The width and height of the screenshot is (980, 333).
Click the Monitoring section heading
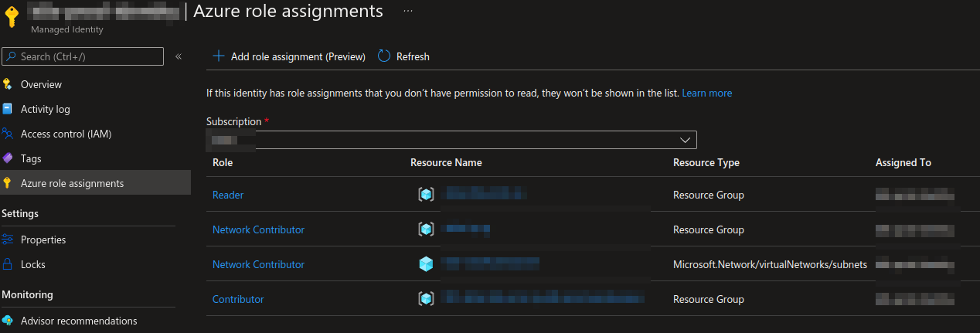[x=27, y=294]
